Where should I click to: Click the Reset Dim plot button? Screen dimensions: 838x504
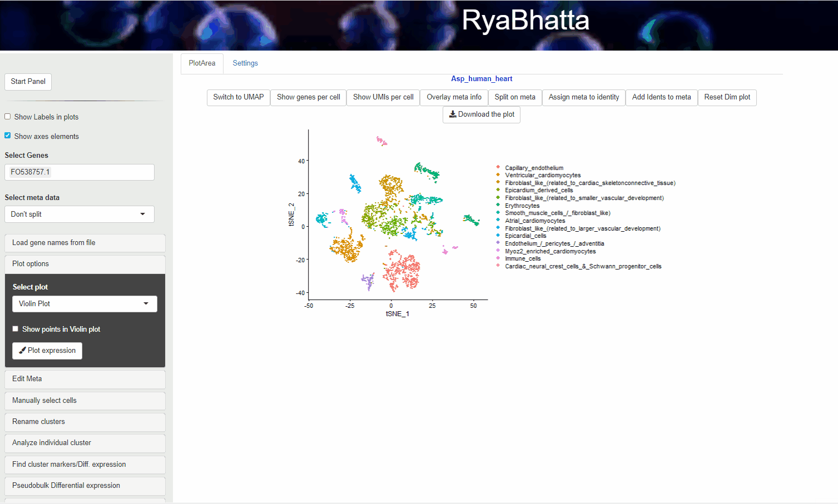(727, 97)
